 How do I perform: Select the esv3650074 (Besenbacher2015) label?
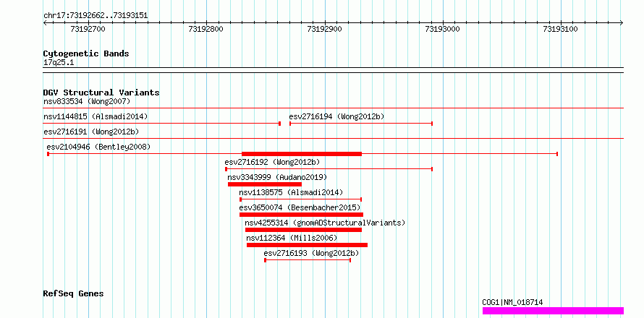click(300, 207)
